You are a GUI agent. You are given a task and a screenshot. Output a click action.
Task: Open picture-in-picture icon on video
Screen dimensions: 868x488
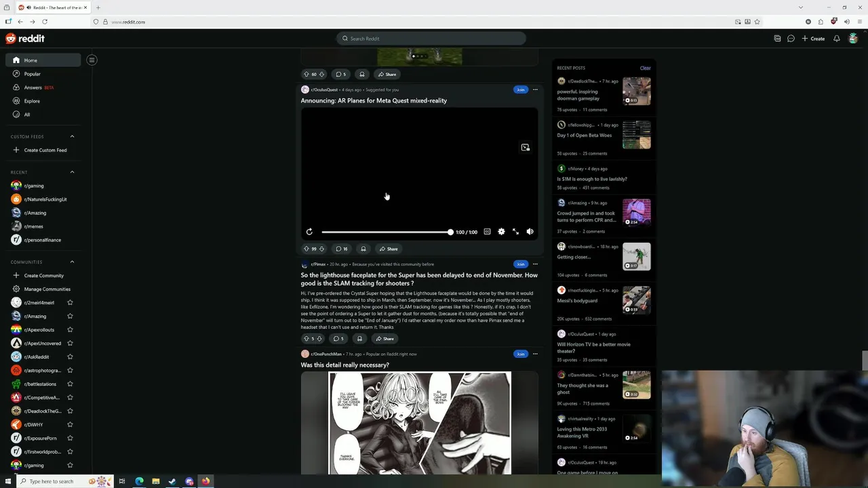click(x=525, y=147)
